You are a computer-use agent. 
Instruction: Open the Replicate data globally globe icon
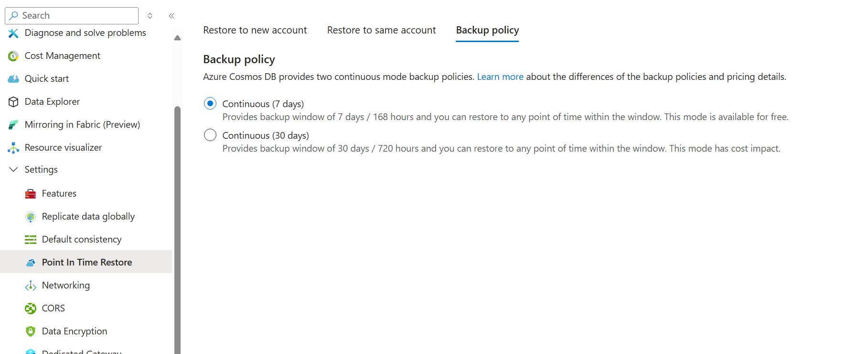coord(30,216)
